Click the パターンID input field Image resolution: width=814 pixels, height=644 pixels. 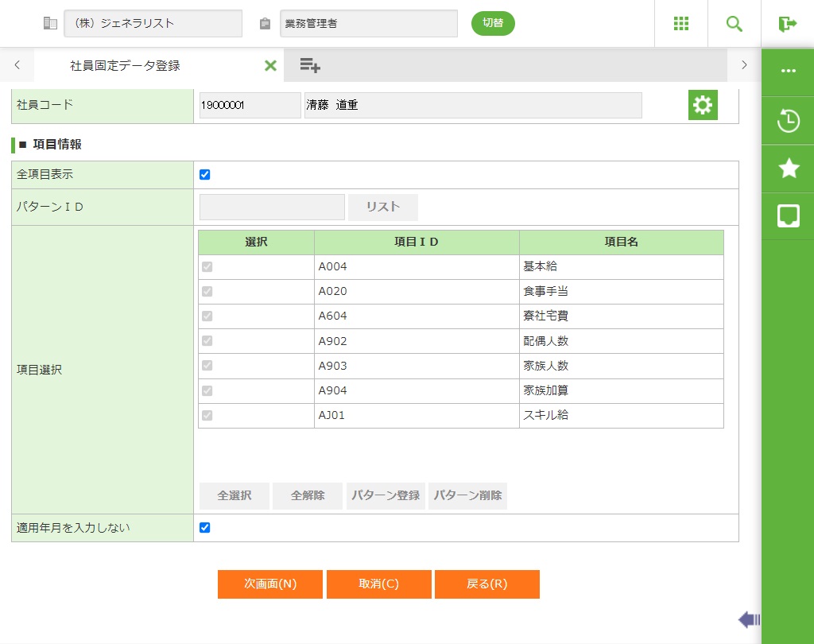272,207
